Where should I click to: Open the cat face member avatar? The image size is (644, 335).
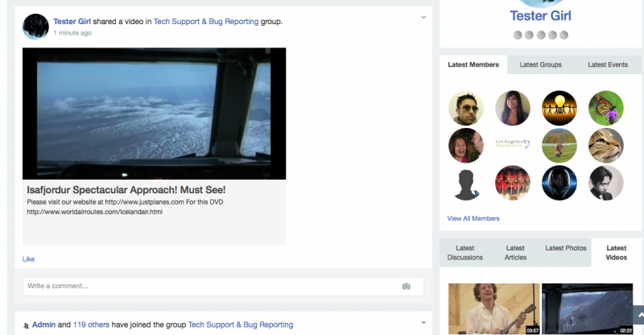pos(605,146)
